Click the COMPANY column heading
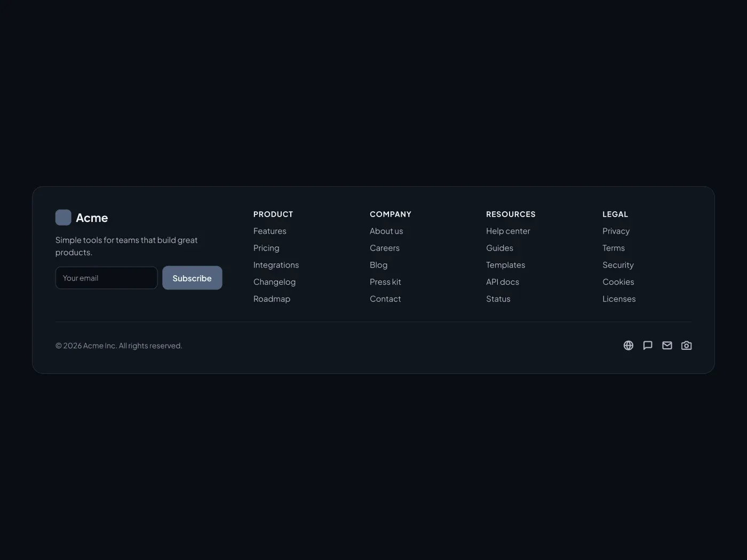 (x=391, y=214)
